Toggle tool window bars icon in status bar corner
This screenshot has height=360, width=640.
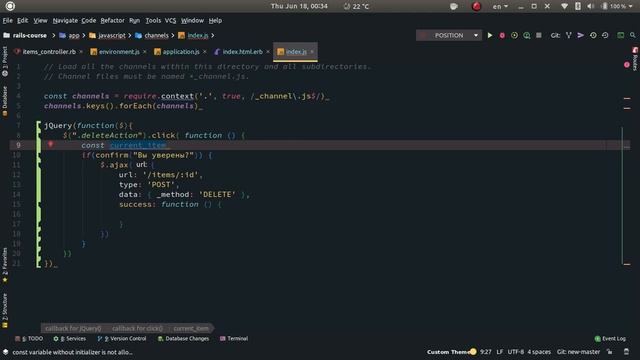[6, 352]
